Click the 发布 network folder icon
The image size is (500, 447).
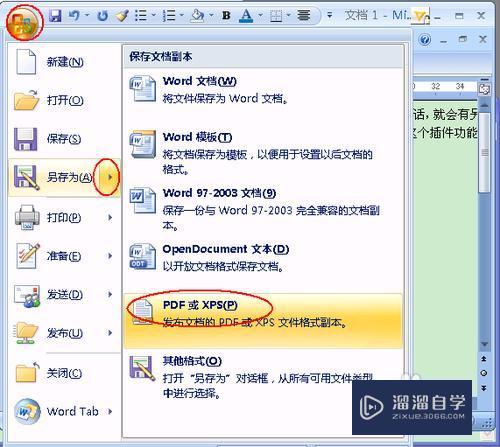[x=27, y=333]
